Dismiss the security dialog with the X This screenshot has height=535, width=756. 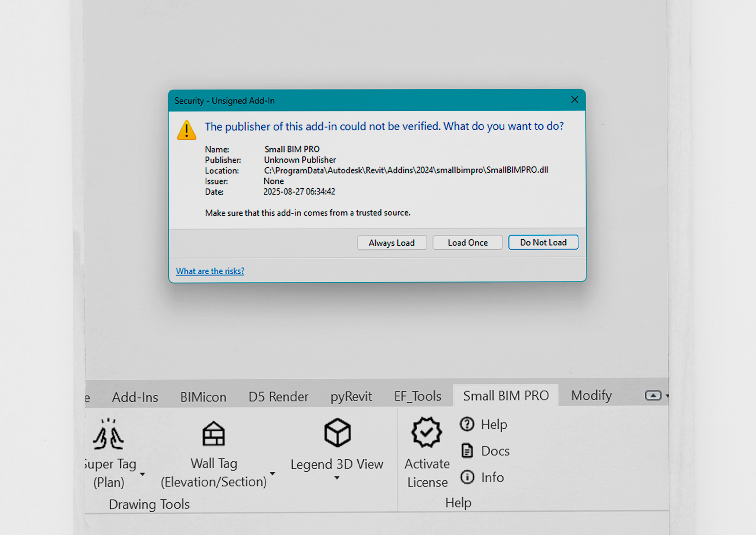(x=574, y=99)
